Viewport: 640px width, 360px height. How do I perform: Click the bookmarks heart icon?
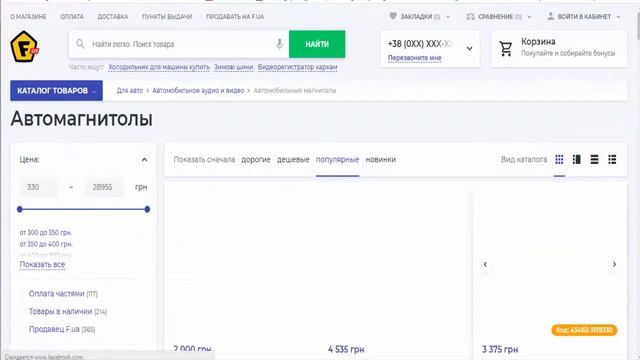click(393, 16)
